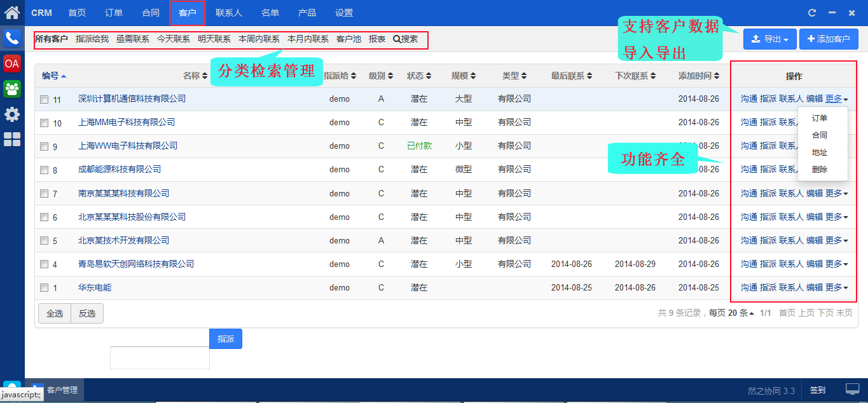Click the 添加客户 button
This screenshot has height=403, width=868.
click(x=829, y=39)
